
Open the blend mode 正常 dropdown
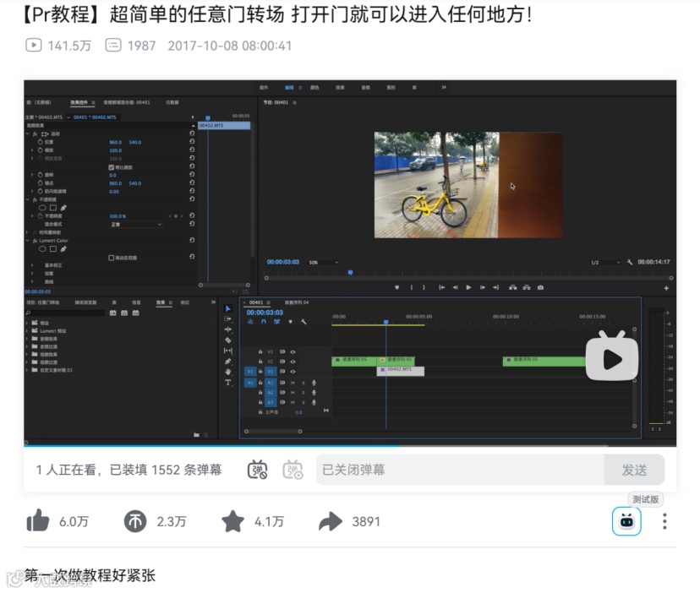[x=136, y=225]
